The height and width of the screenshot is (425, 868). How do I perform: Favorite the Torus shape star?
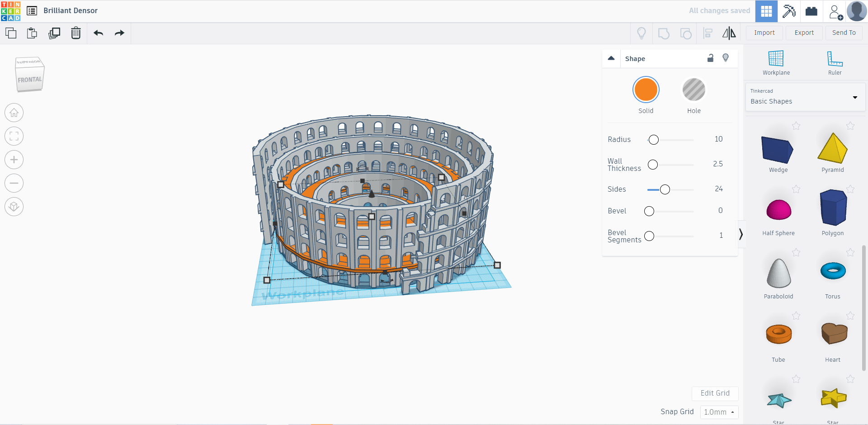[x=850, y=252]
